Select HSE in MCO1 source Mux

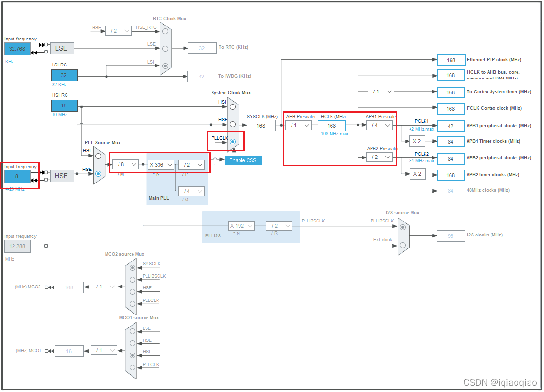pos(133,343)
